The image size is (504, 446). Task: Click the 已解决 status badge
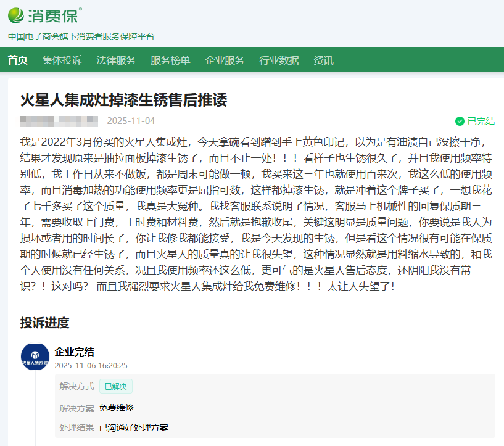pyautogui.click(x=115, y=386)
